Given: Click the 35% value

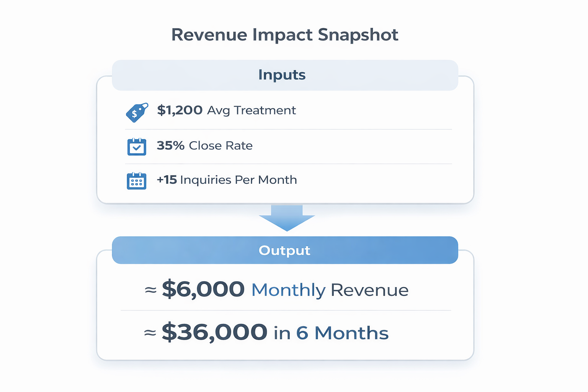Looking at the screenshot, I should point(170,145).
